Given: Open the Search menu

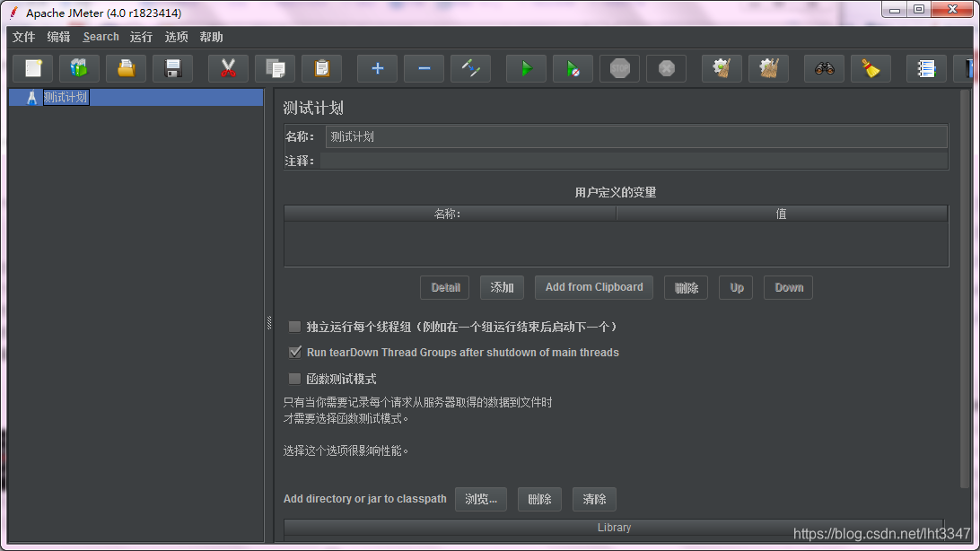Looking at the screenshot, I should pyautogui.click(x=101, y=37).
